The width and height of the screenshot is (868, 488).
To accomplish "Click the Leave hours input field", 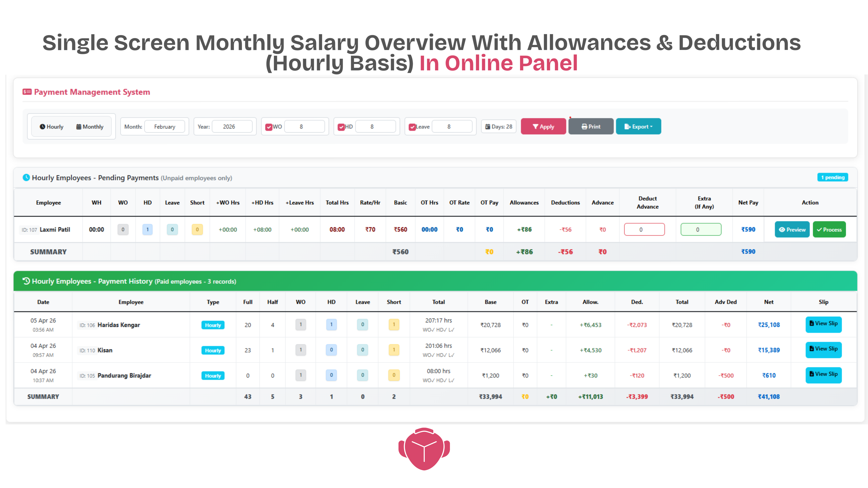I will point(452,127).
